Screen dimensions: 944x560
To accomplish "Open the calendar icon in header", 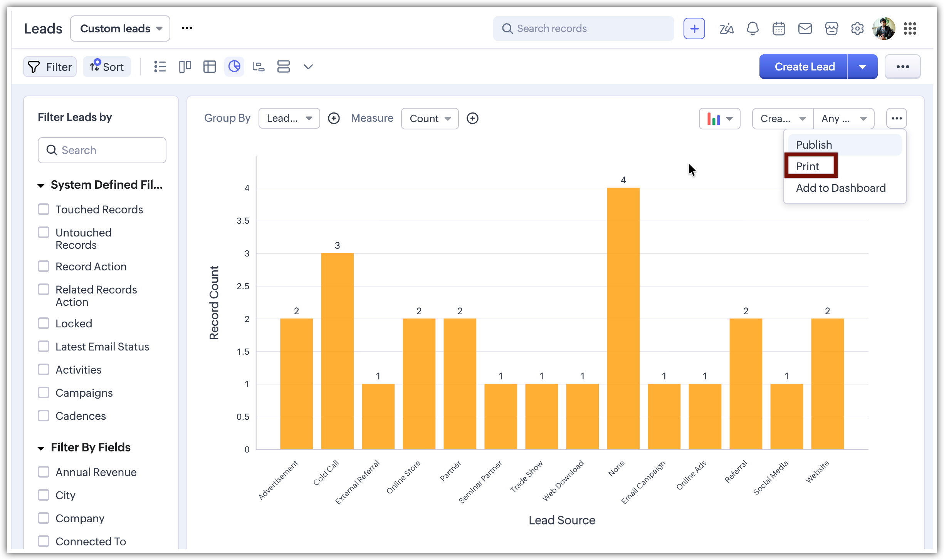I will pos(779,29).
